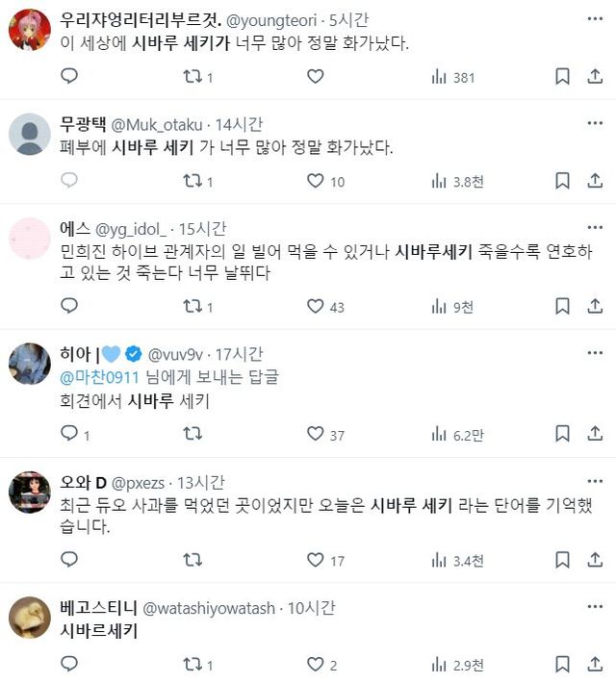Screen dimensions: 616x683
Task: Like the tweet with 43 likes
Action: coord(315,307)
